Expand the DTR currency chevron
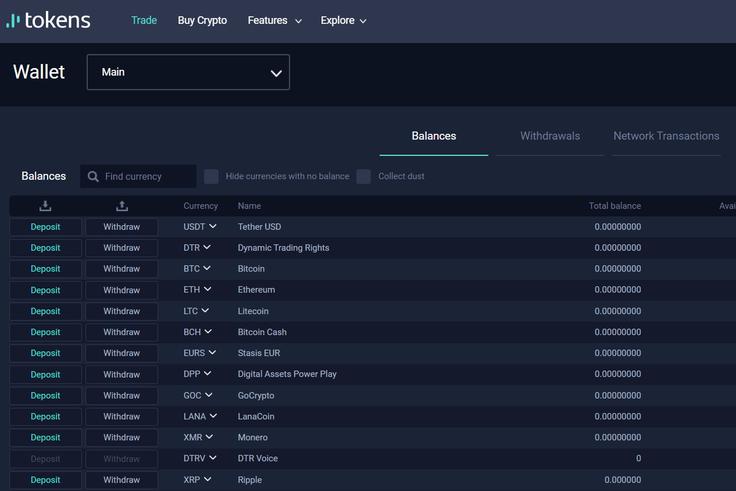736x491 pixels. (207, 247)
